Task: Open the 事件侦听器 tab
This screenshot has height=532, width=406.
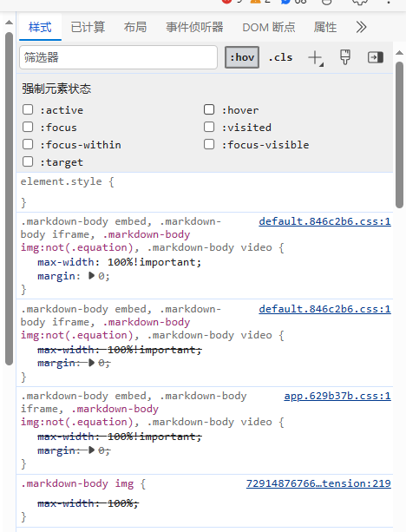Action: (194, 27)
